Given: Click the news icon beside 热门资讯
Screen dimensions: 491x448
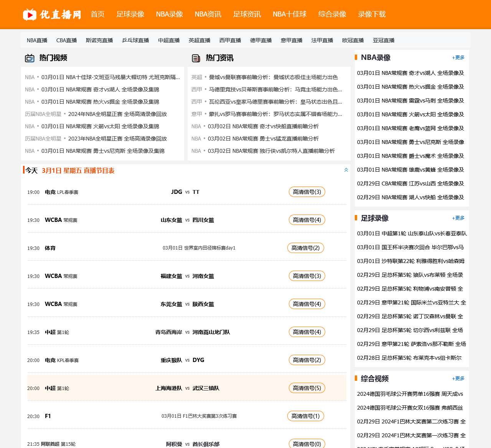Looking at the screenshot, I should pyautogui.click(x=196, y=58).
